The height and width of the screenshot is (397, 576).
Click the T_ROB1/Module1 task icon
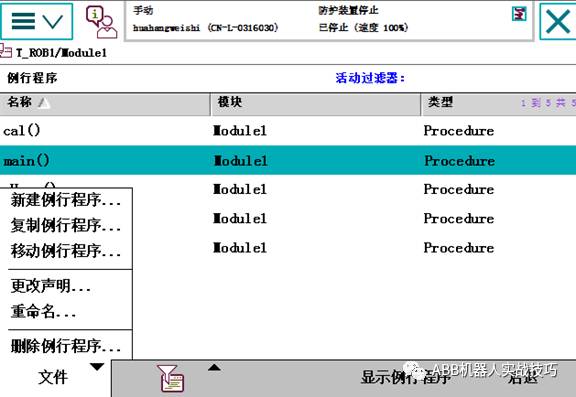(x=6, y=52)
